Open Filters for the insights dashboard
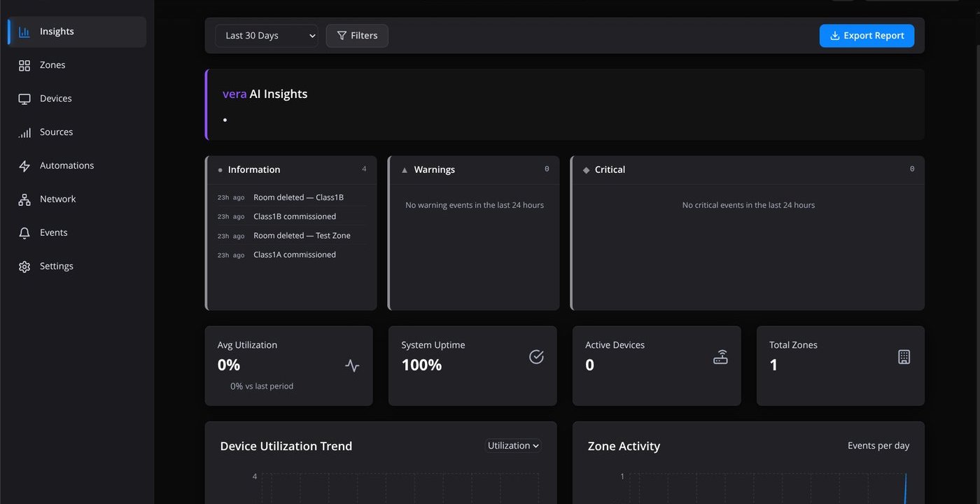The width and height of the screenshot is (980, 504). tap(357, 35)
